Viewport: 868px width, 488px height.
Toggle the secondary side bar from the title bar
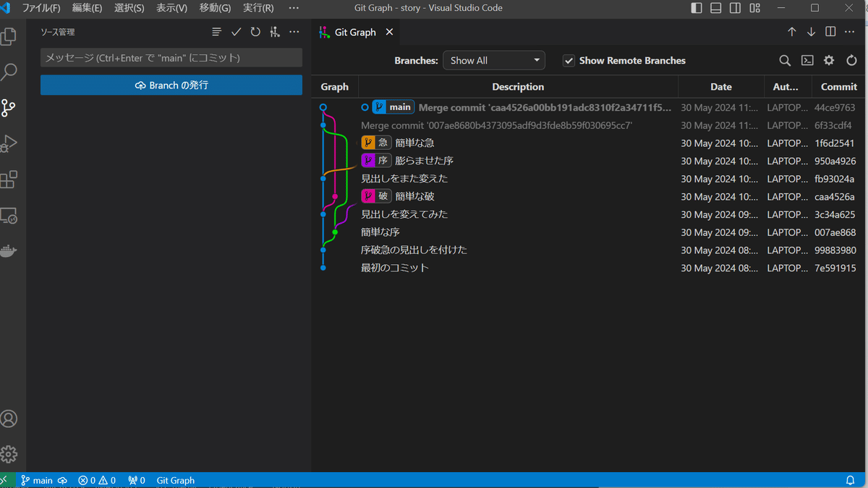click(x=736, y=8)
